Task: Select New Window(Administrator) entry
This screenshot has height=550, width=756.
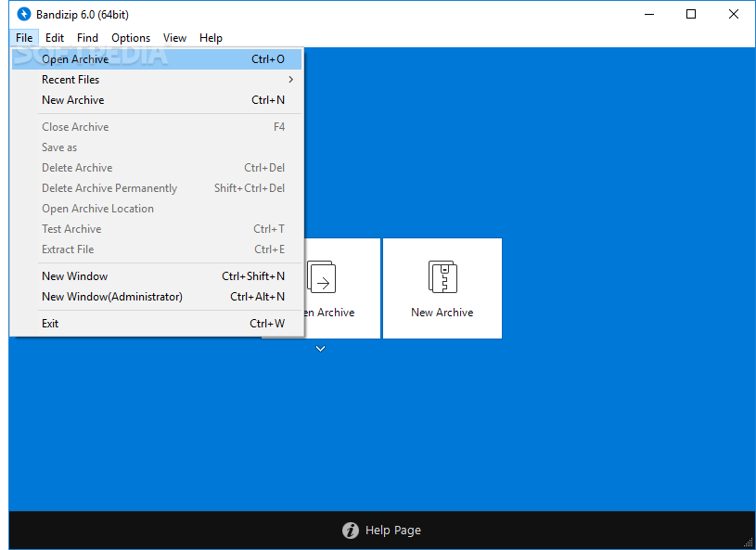Action: (157, 297)
